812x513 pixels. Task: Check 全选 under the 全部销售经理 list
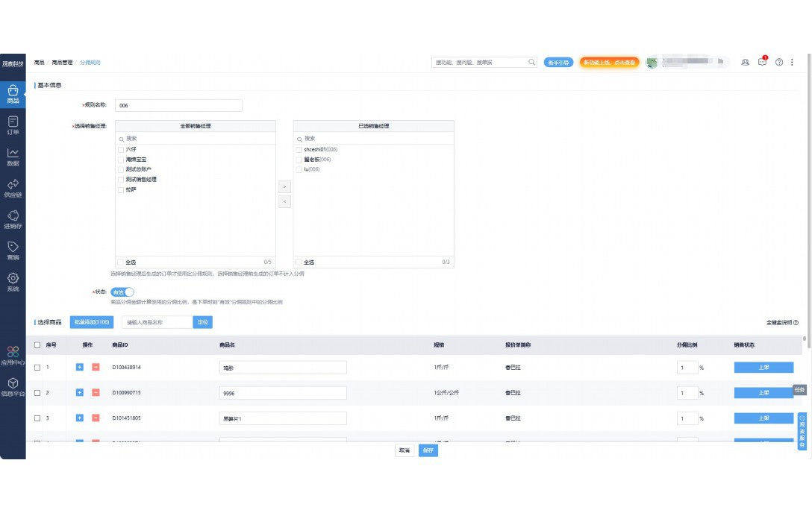pos(120,262)
